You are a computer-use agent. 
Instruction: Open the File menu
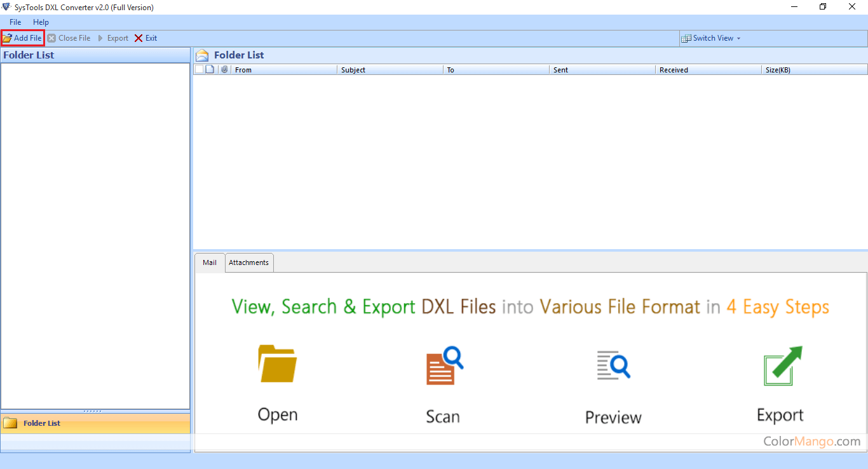(x=15, y=22)
